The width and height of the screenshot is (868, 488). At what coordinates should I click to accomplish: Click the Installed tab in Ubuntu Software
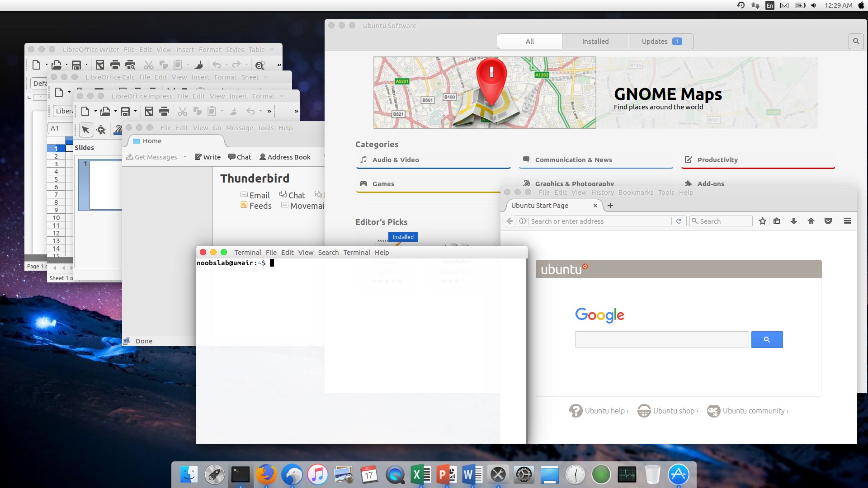595,41
